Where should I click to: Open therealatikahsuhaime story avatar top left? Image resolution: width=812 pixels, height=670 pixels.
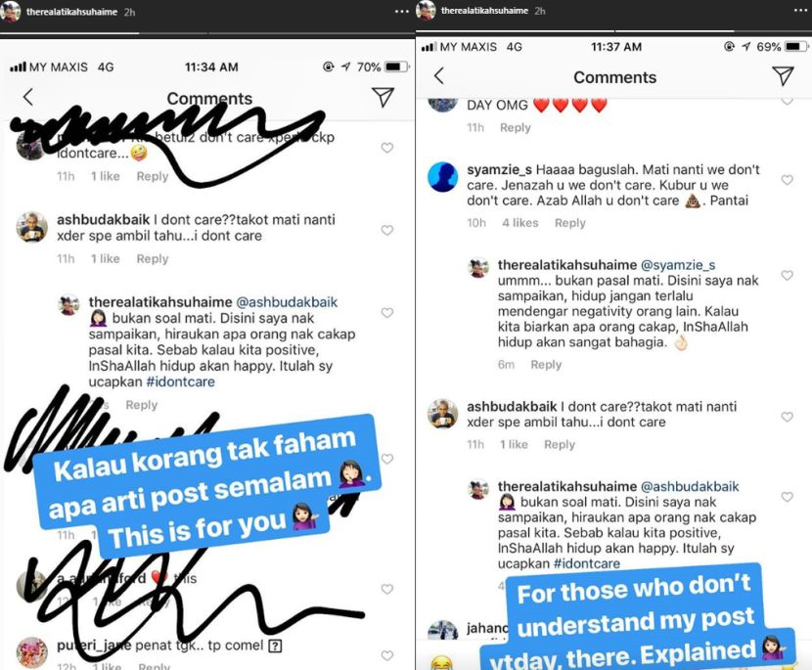pyautogui.click(x=12, y=12)
